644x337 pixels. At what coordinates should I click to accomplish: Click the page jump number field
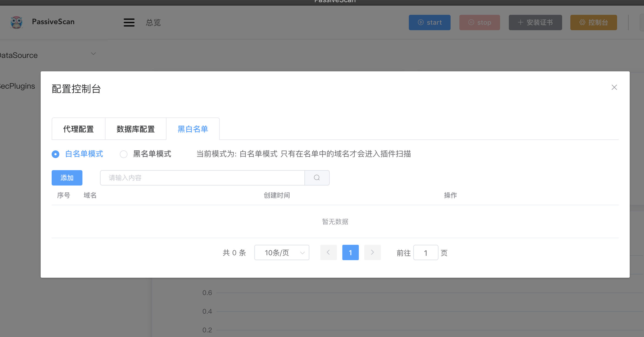click(x=426, y=252)
